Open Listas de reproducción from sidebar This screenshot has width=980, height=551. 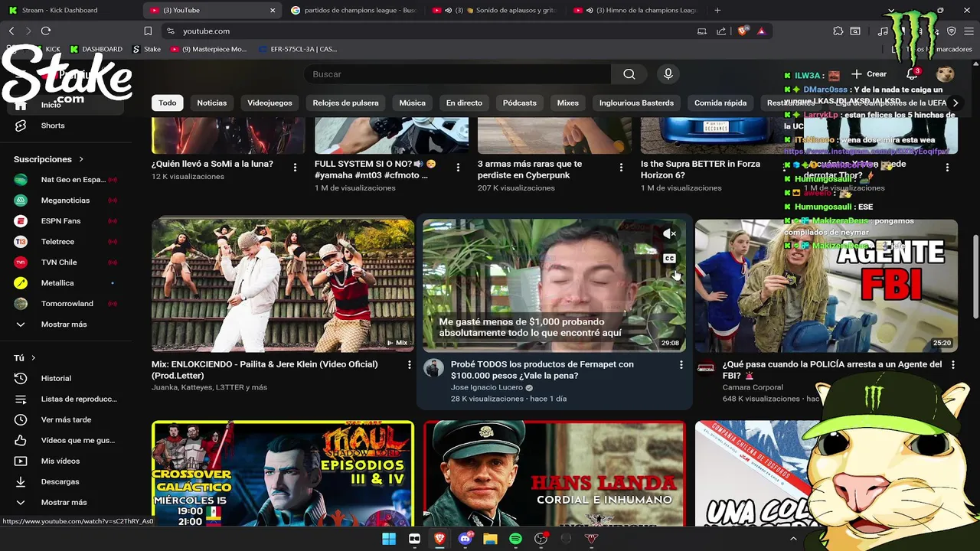[x=65, y=399]
